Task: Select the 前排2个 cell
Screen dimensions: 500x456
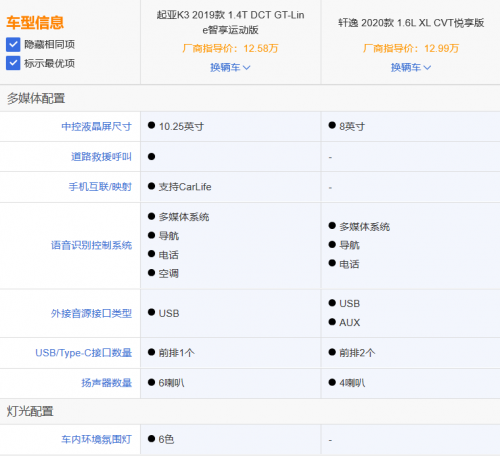Action: click(x=357, y=353)
